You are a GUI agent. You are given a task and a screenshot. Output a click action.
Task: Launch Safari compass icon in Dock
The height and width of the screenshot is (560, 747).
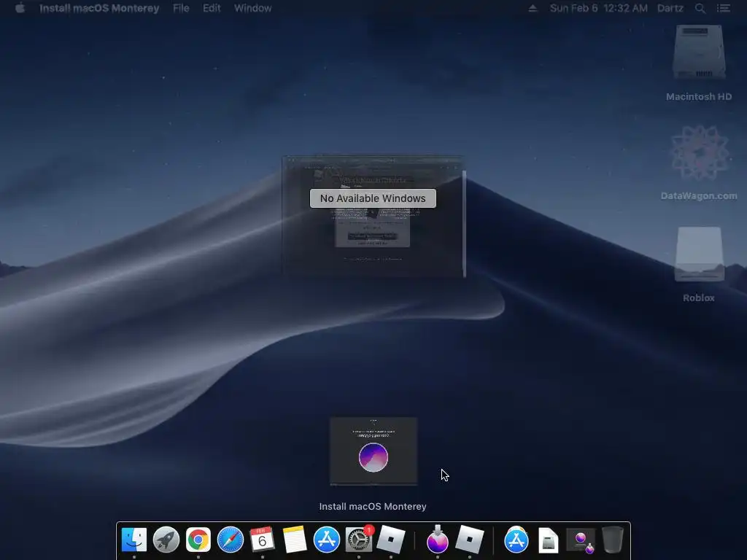pyautogui.click(x=231, y=540)
